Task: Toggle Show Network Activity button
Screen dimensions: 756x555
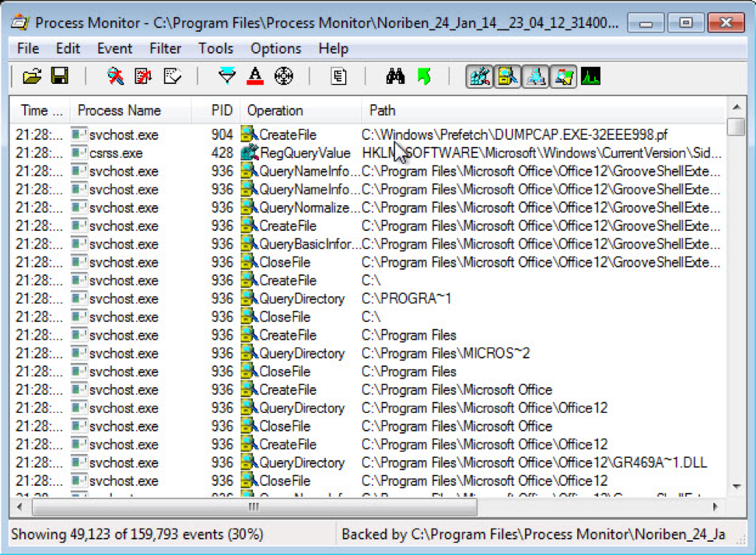Action: pos(535,76)
